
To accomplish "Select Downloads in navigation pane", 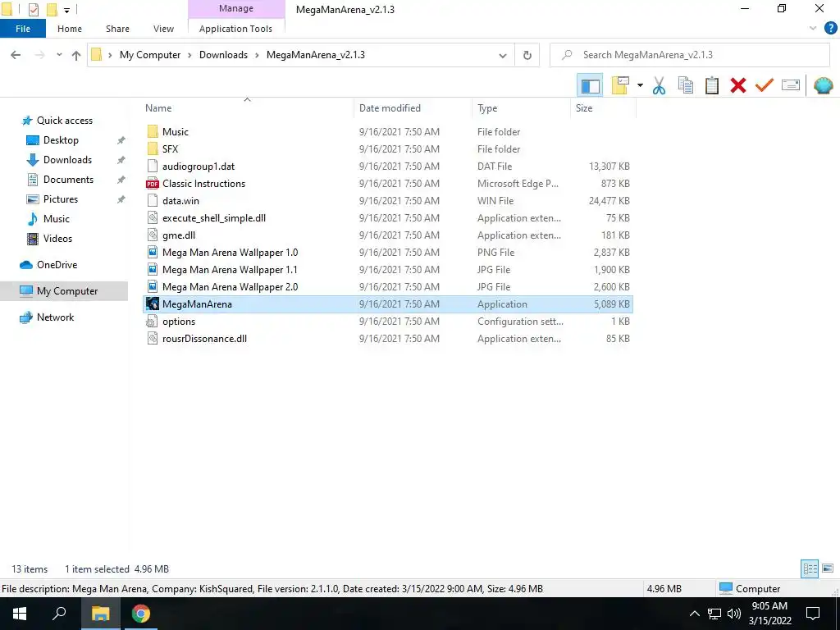I will 67,160.
